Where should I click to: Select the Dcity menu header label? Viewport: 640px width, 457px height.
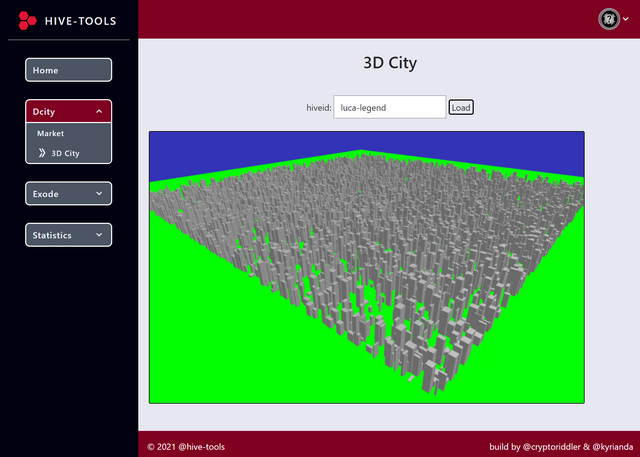point(43,112)
